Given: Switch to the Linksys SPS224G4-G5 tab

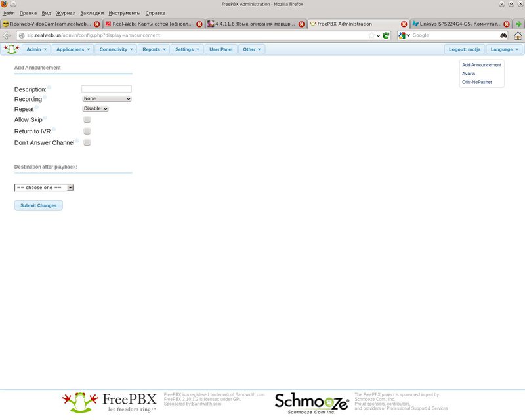Looking at the screenshot, I should point(461,24).
